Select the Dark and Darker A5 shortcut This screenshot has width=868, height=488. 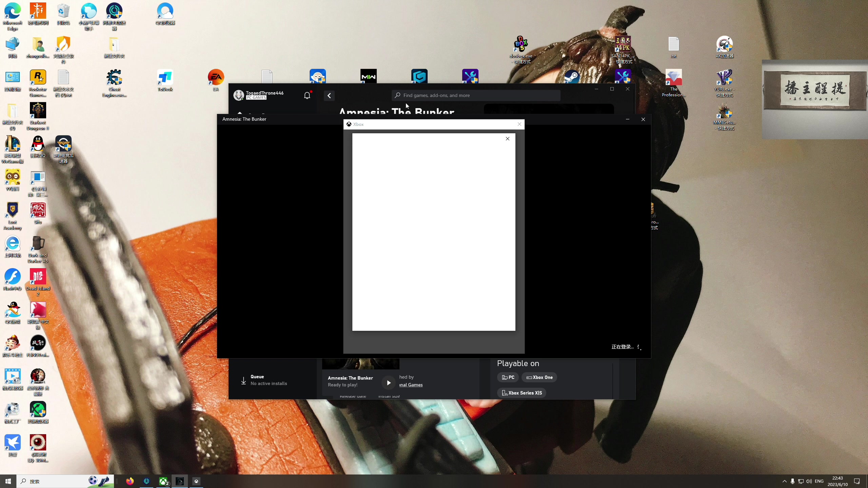(38, 249)
